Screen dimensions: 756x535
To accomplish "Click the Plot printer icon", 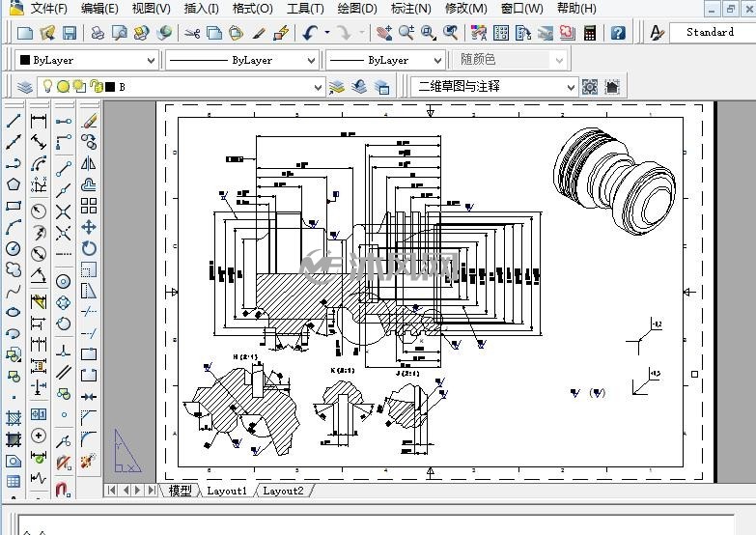I will [98, 33].
